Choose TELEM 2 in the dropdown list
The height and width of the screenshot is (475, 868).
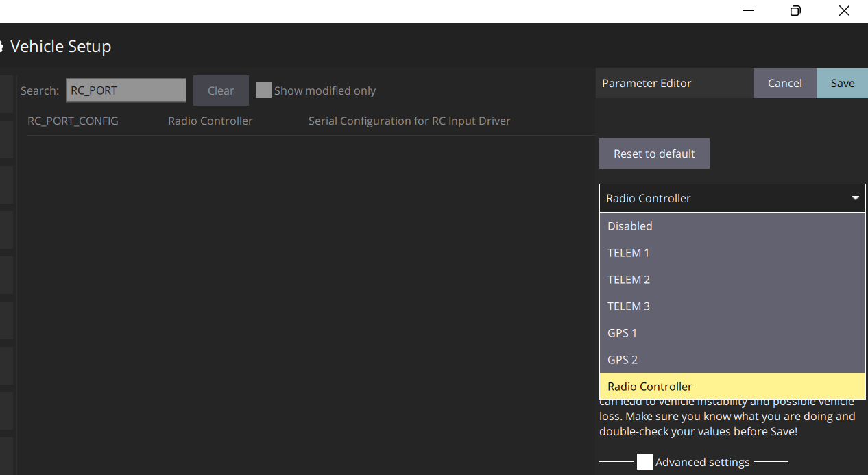pyautogui.click(x=732, y=279)
